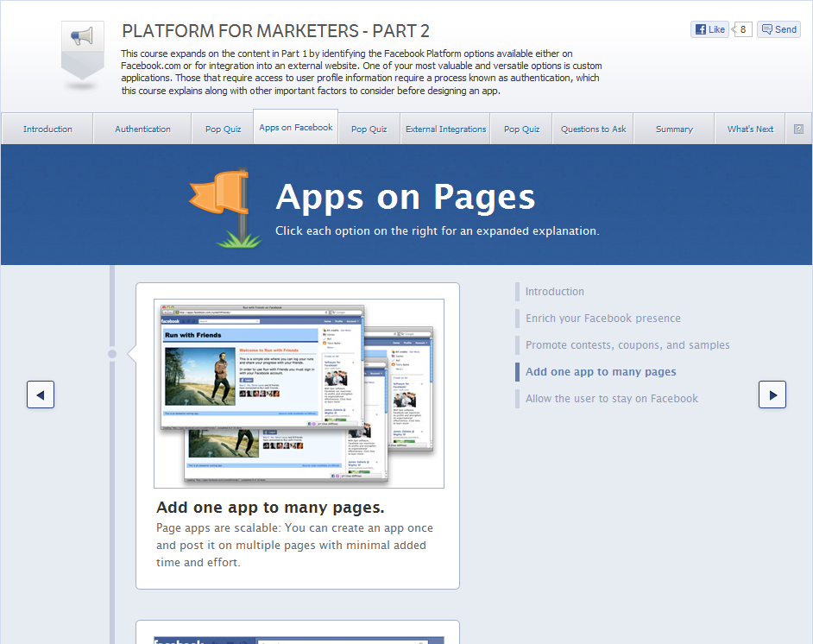The image size is (813, 644).
Task: Click the timeline dot beside the card
Action: point(112,354)
